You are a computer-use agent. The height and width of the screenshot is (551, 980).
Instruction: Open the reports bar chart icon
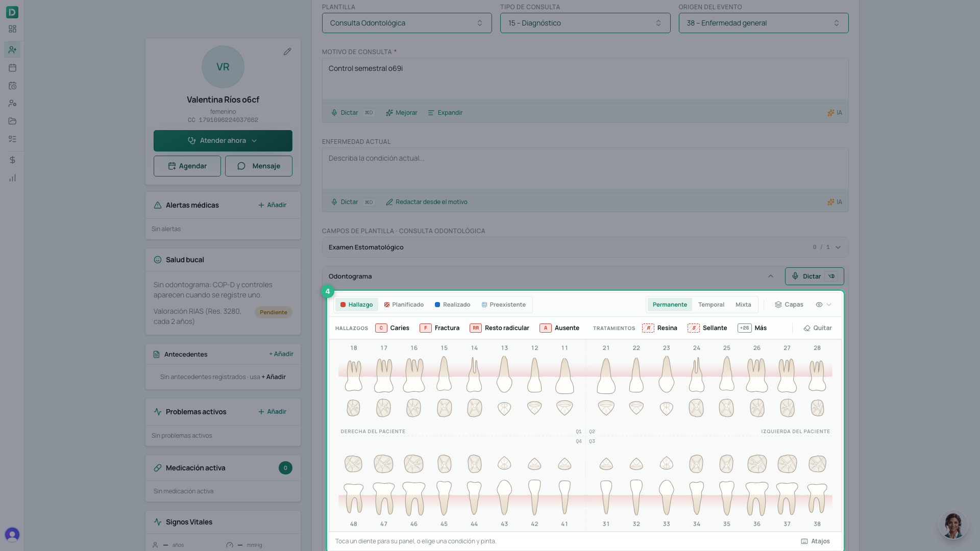(12, 178)
